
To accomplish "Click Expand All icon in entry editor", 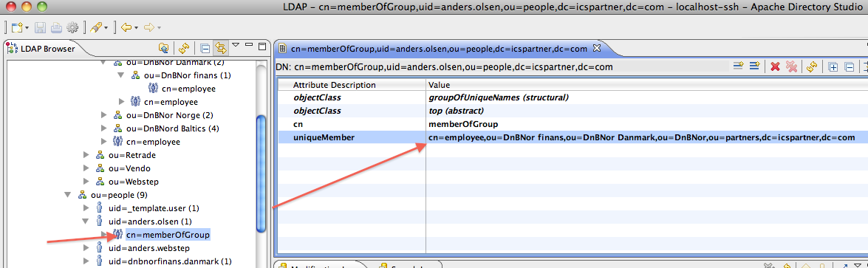I will tap(833, 67).
